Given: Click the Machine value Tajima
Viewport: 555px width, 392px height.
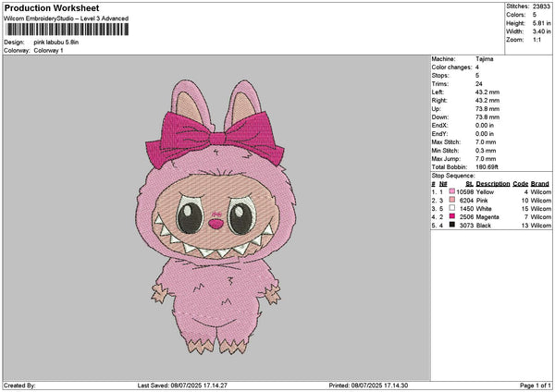Looking at the screenshot, I should coord(486,58).
